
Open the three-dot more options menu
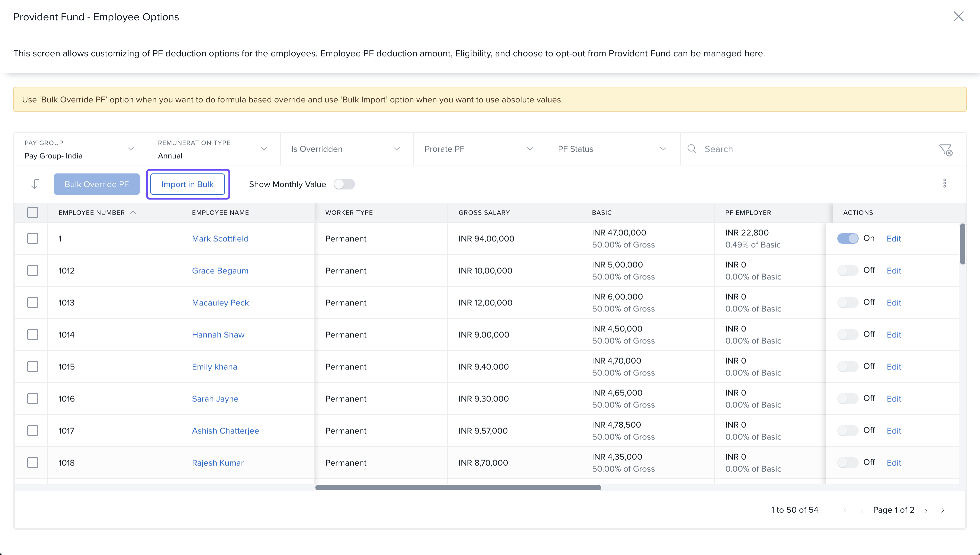pyautogui.click(x=944, y=183)
